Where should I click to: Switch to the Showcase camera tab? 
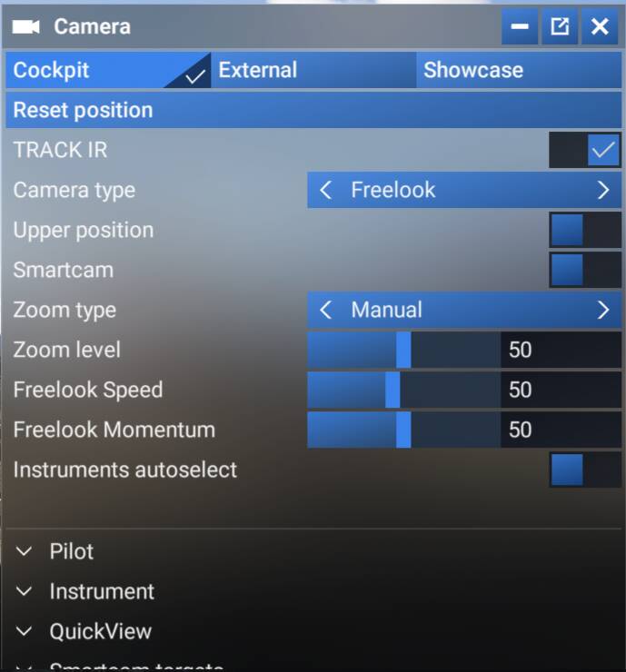519,70
